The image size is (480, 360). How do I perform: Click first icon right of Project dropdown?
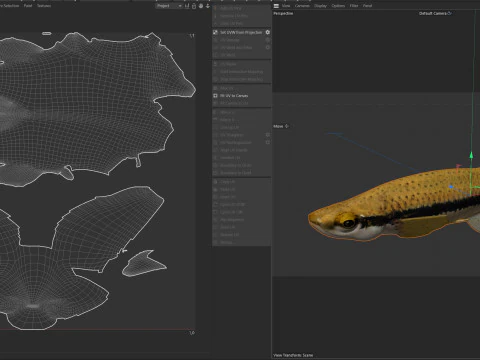coord(187,6)
